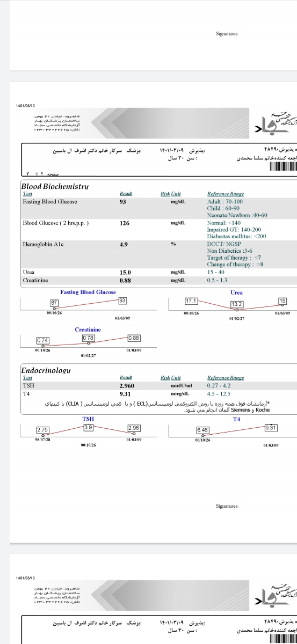Click the Signatures label at page top
297x644 pixels.
click(x=227, y=33)
